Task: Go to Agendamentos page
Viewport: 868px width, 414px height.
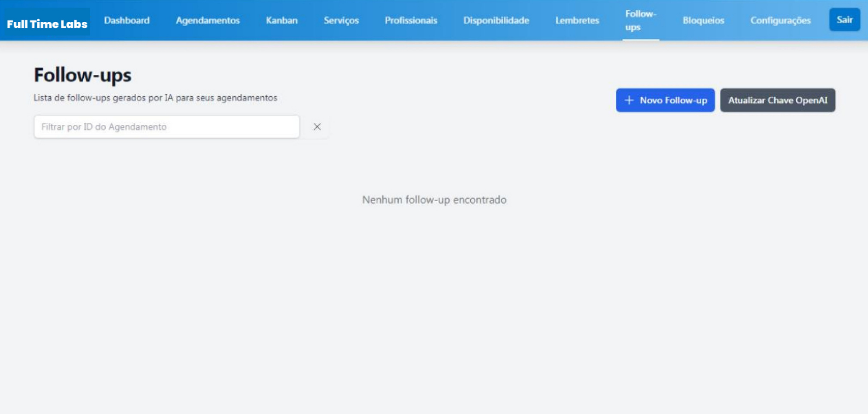Action: pos(208,20)
